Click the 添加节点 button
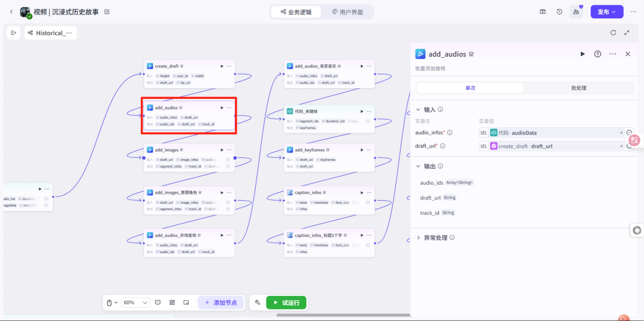 [x=221, y=303]
